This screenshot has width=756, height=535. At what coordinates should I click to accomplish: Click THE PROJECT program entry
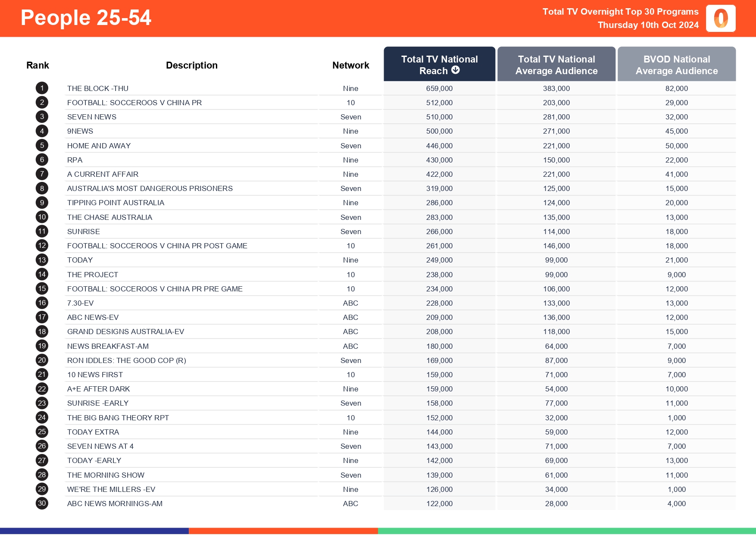point(93,274)
